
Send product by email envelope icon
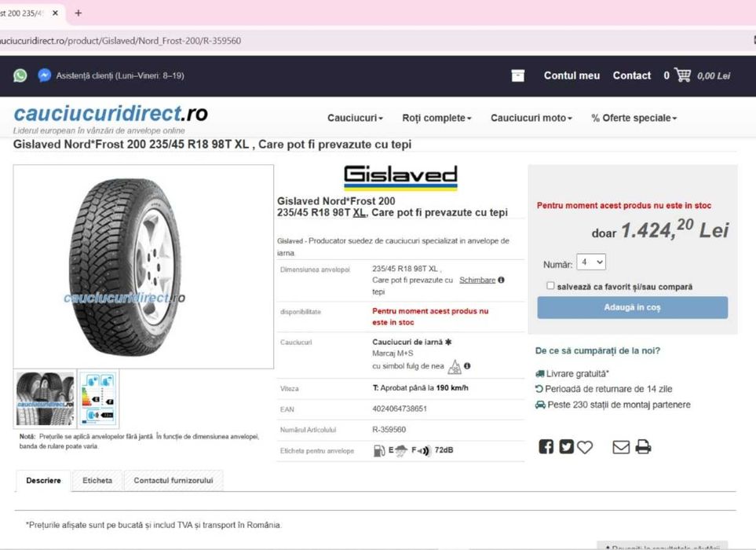621,447
